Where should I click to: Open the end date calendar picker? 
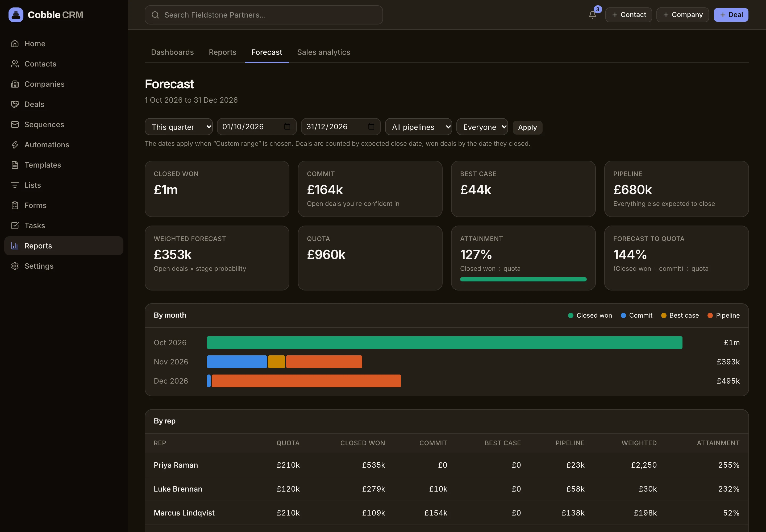(x=371, y=127)
